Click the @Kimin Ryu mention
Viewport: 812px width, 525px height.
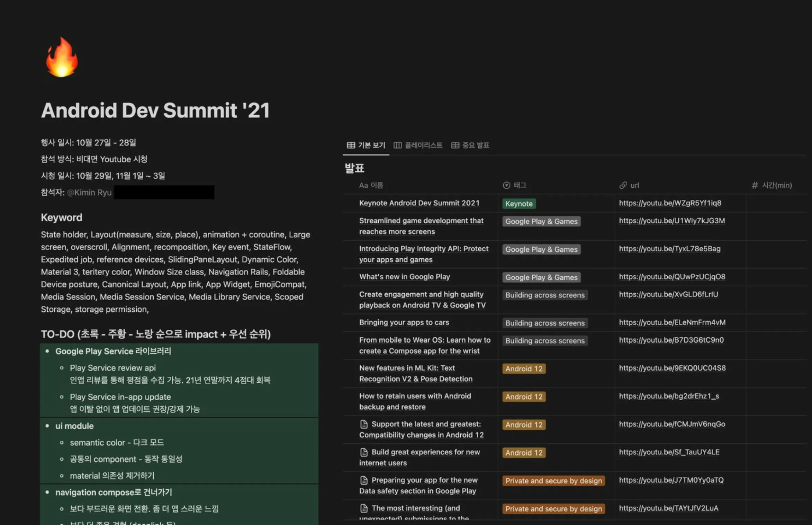pos(89,193)
